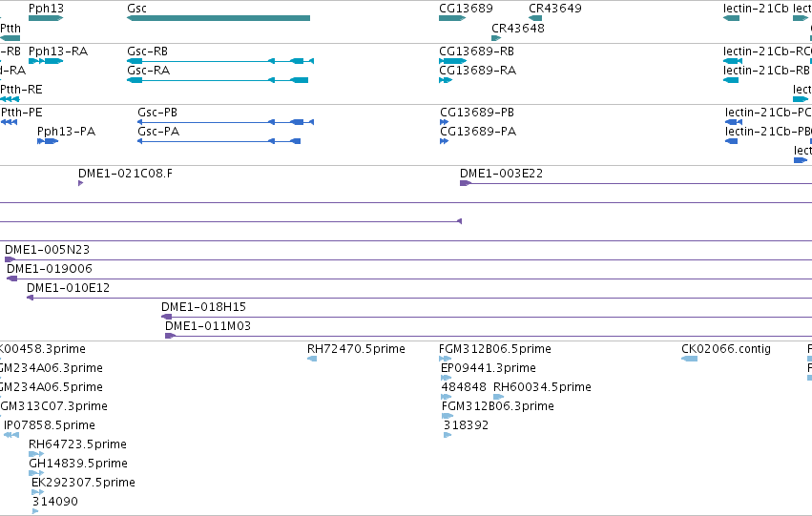
Task: Click the Ptth-PE protein glyph
Action: 9,122
